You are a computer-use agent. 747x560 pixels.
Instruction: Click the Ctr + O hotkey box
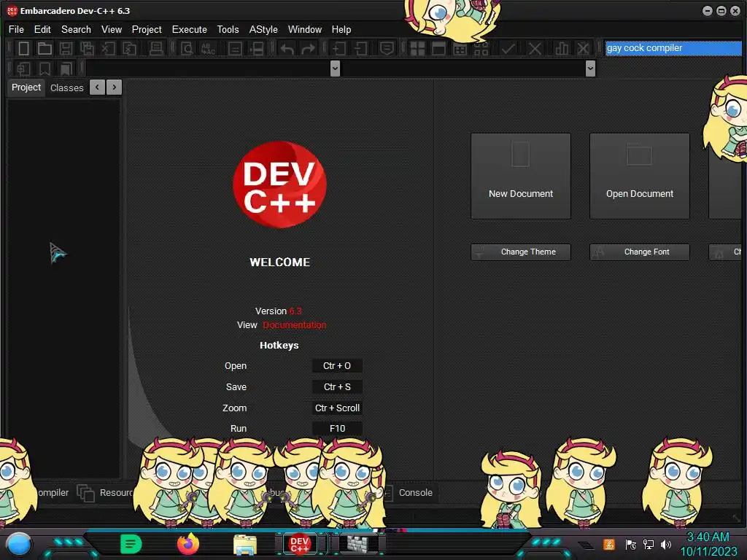point(337,366)
